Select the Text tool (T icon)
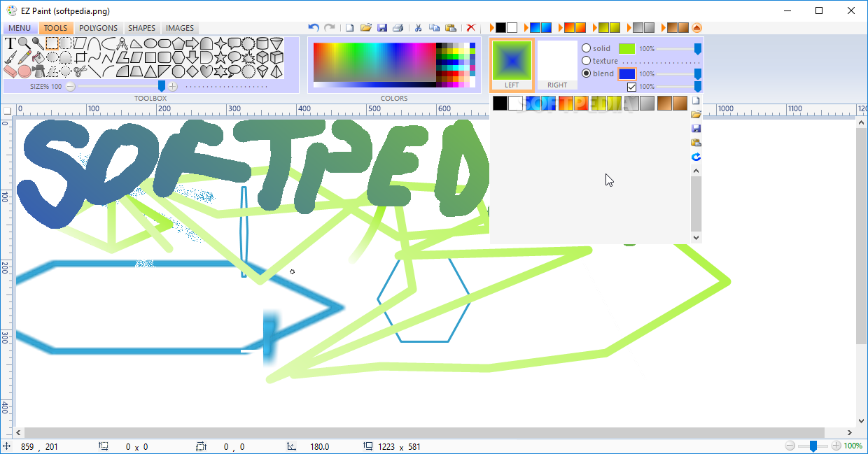The width and height of the screenshot is (868, 454). pyautogui.click(x=9, y=43)
